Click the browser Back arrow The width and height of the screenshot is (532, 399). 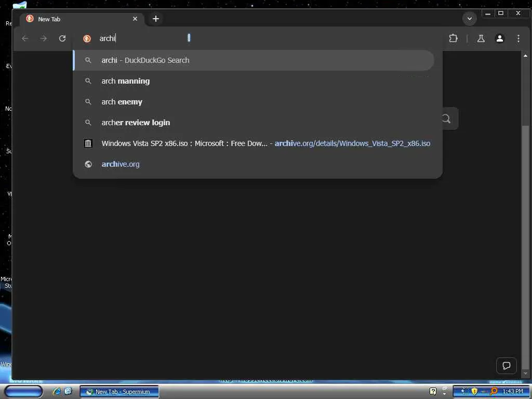point(25,38)
